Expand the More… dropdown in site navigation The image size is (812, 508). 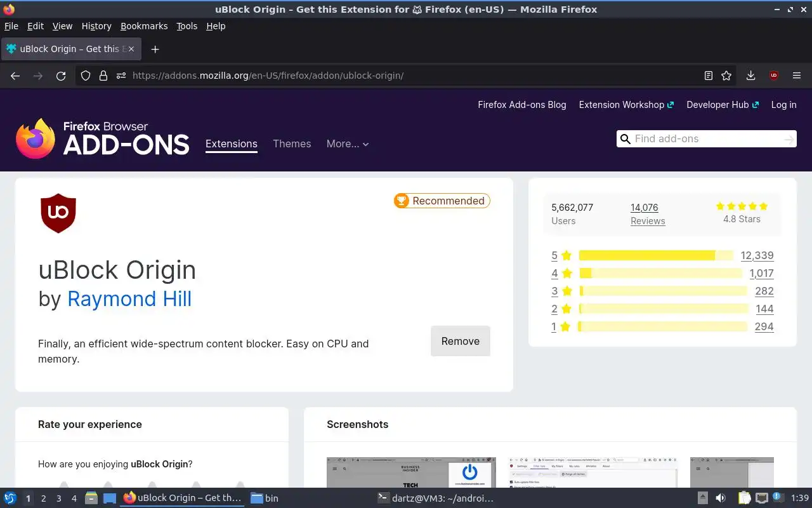[348, 144]
